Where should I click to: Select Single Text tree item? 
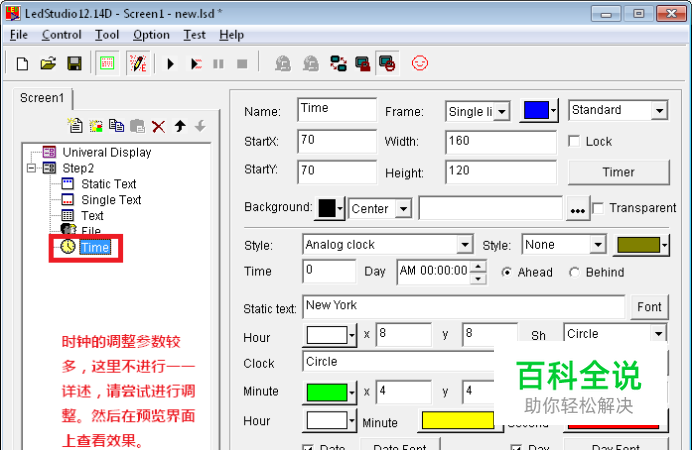(111, 200)
